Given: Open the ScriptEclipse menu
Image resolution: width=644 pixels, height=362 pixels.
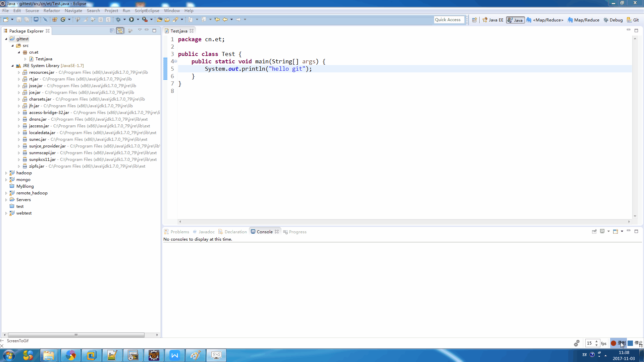Looking at the screenshot, I should [x=147, y=10].
